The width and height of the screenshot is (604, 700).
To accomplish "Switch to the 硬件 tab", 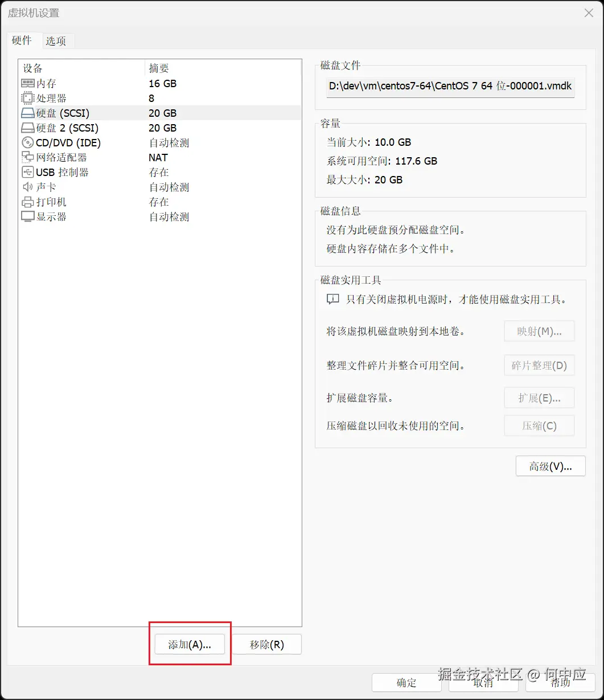I will [x=23, y=40].
